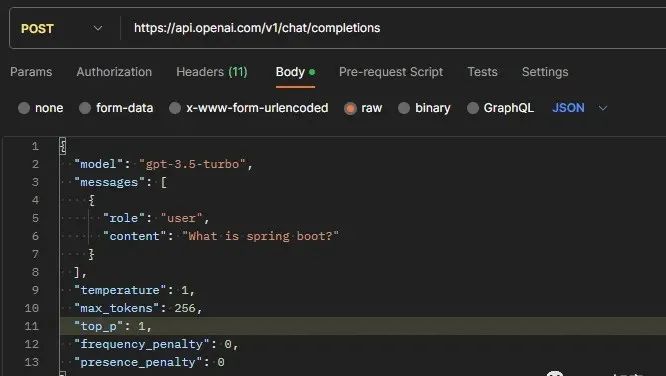This screenshot has height=376, width=666.
Task: Click the "What is spring boot?" string
Action: (260, 236)
